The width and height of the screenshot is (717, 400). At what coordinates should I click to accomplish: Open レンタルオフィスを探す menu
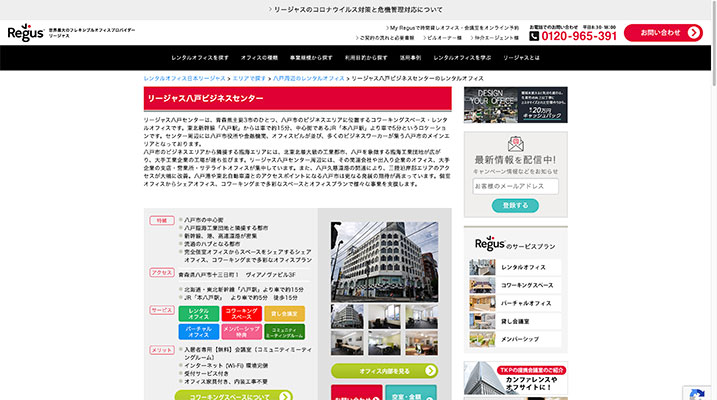point(200,58)
